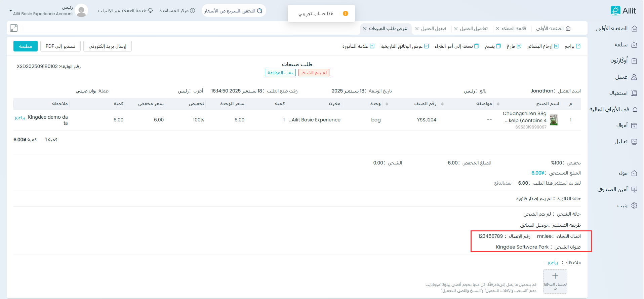Click the user avatar icon

tap(81, 11)
